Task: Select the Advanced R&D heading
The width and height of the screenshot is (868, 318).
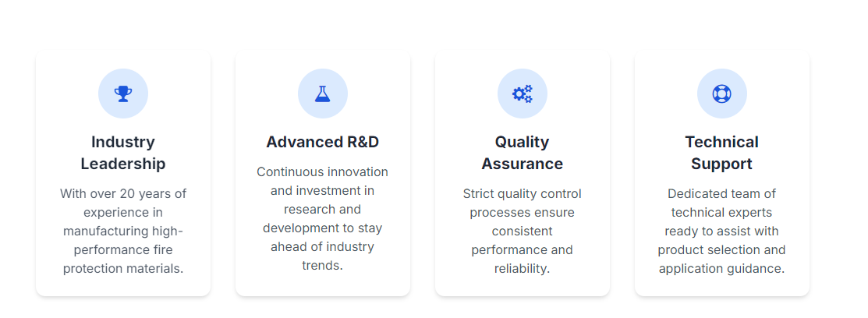Action: pos(323,142)
